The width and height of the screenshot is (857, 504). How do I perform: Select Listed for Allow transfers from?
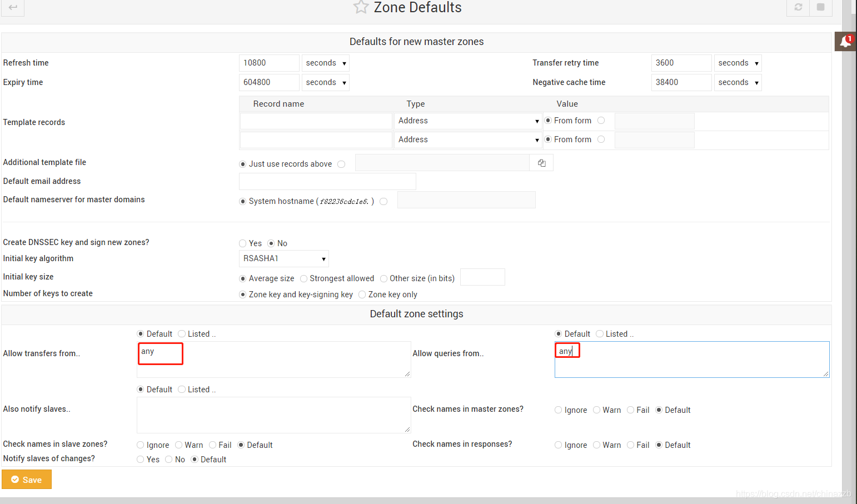[182, 334]
